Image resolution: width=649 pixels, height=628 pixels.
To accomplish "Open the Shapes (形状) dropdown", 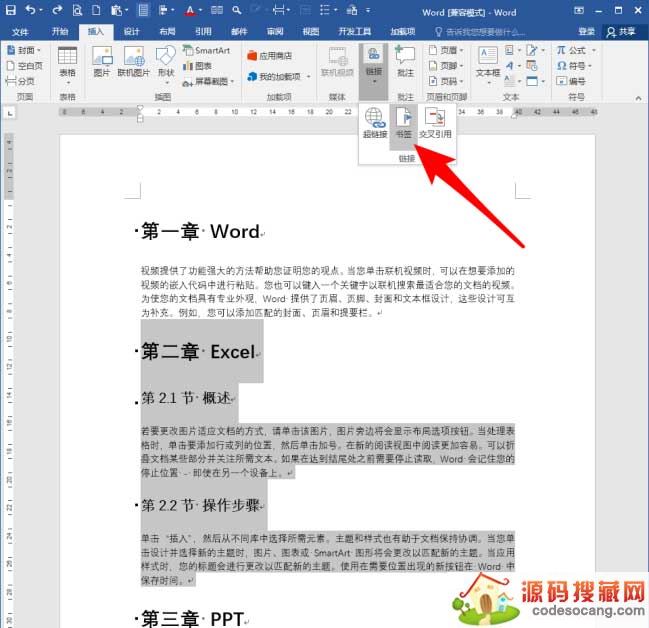I will (165, 62).
